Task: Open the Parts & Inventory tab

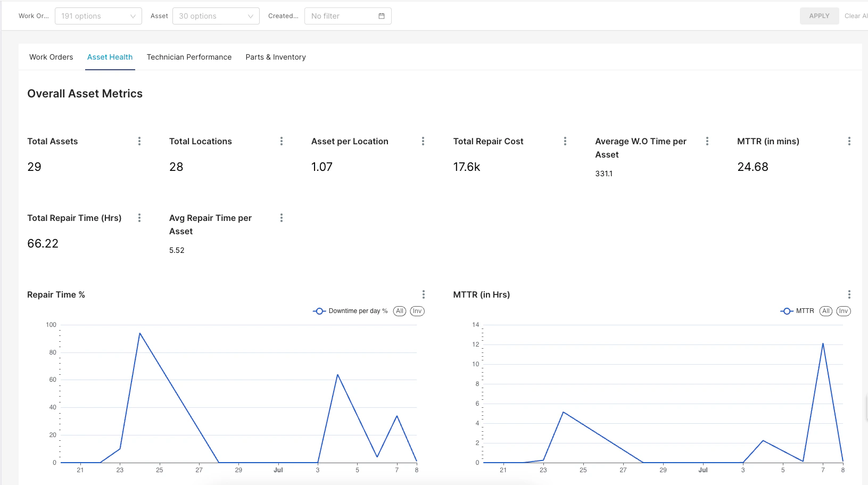Action: [x=276, y=57]
